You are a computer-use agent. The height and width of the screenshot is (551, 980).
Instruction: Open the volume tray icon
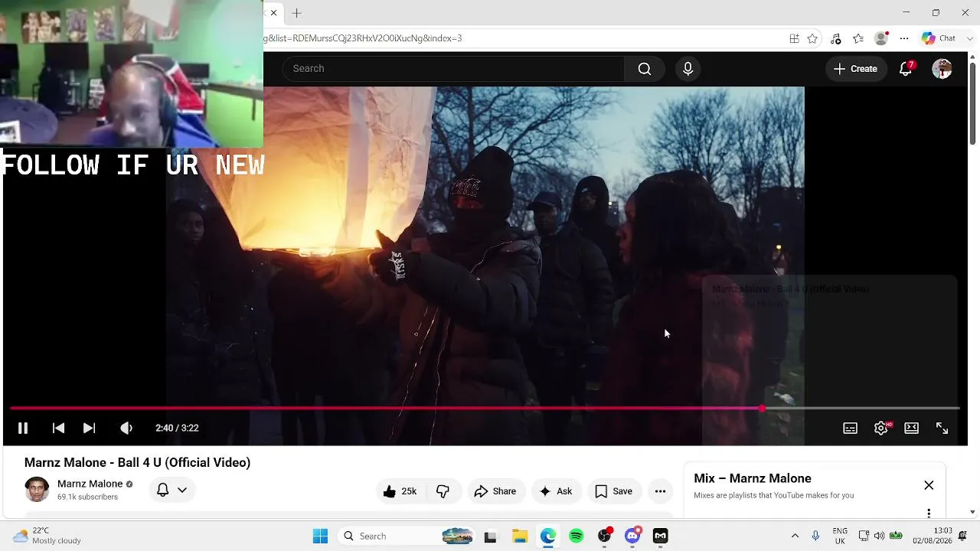pyautogui.click(x=879, y=536)
